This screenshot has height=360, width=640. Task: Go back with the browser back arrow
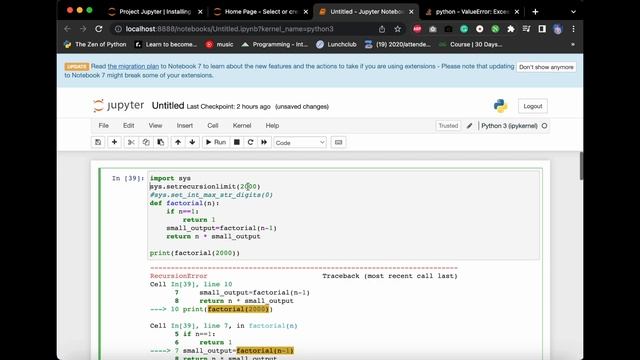(x=67, y=29)
